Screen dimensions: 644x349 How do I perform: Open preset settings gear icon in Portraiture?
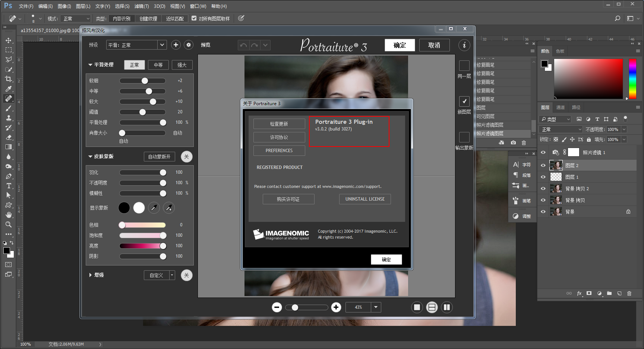pos(189,45)
